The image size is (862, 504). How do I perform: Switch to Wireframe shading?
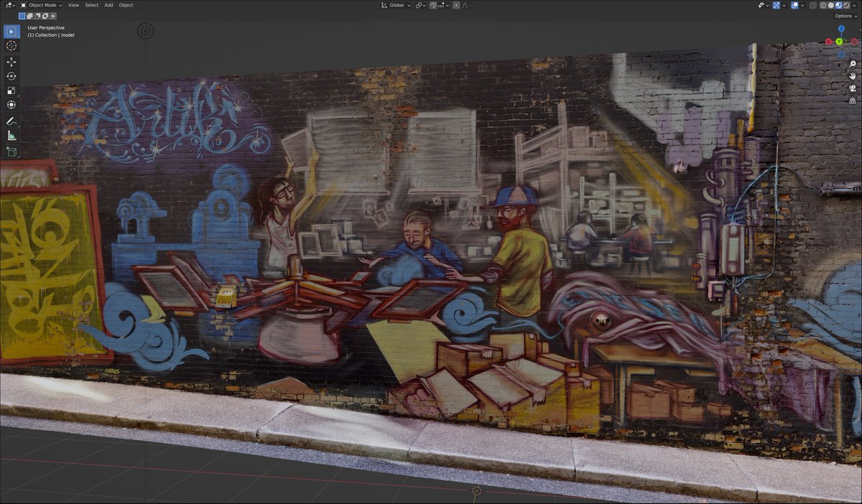click(x=823, y=5)
